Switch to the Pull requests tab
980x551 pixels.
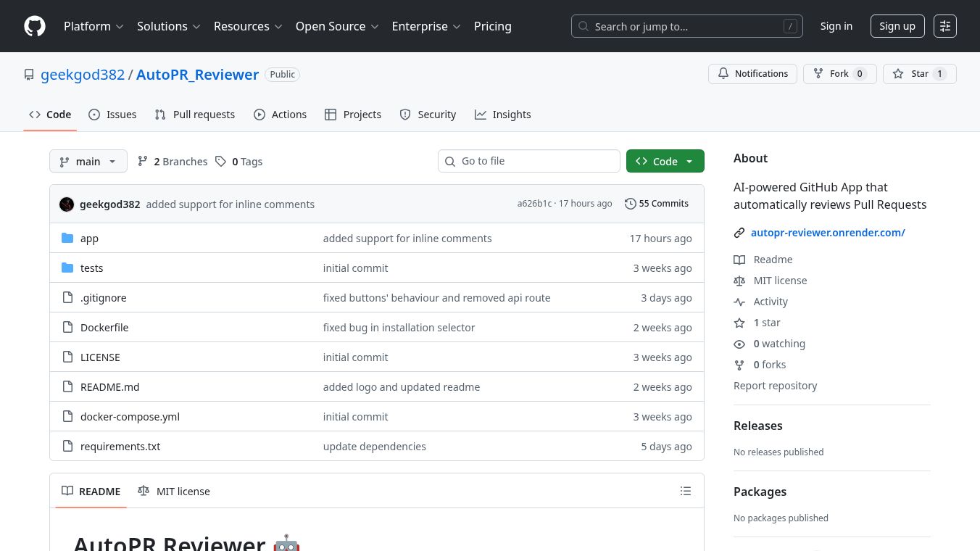195,115
